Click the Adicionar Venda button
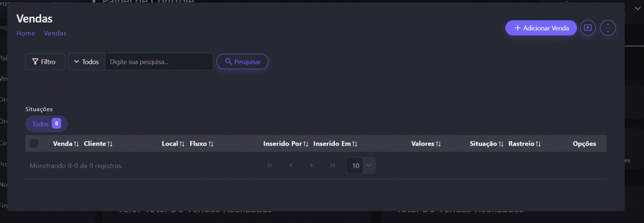This screenshot has height=223, width=644. (x=541, y=28)
